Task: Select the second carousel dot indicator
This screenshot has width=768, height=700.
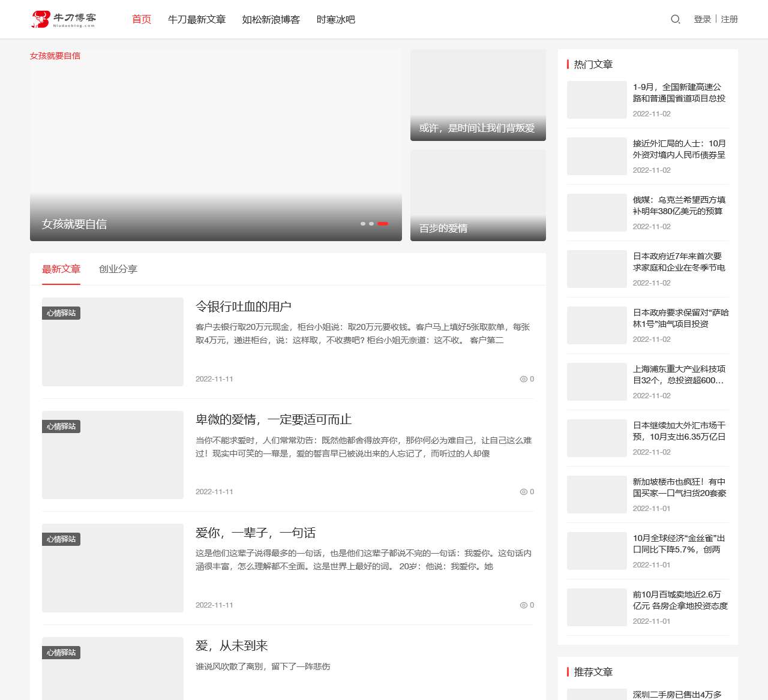Action: pyautogui.click(x=371, y=224)
